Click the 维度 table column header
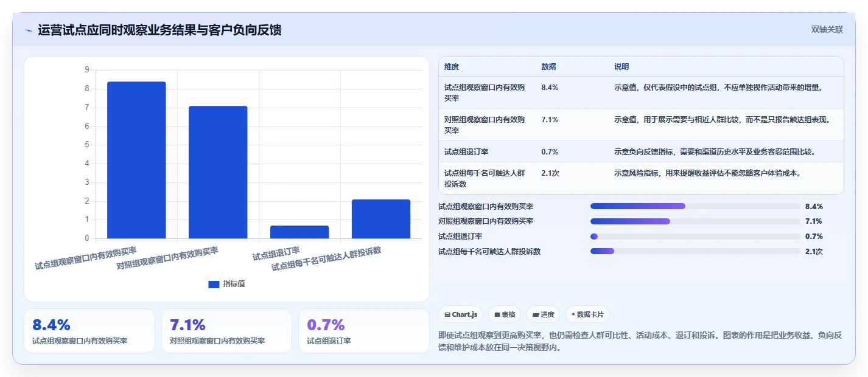Screen dimensions: 868x377 452,67
